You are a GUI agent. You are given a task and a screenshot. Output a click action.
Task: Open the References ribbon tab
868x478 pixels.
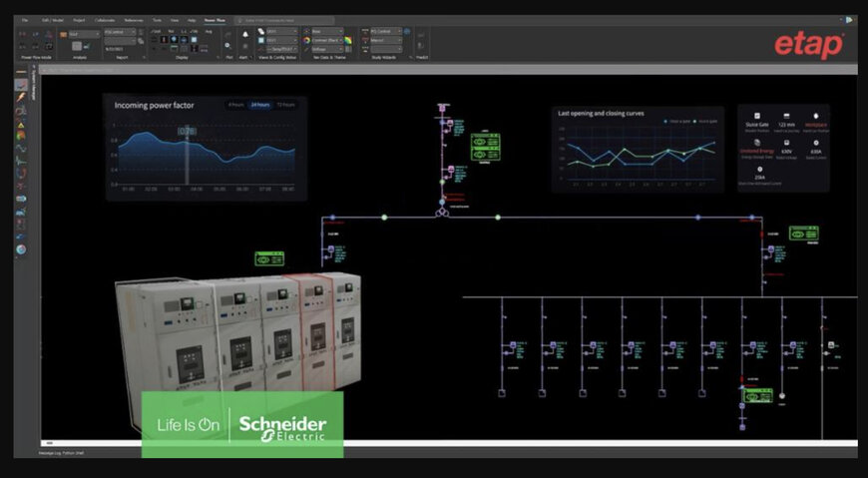[134, 20]
